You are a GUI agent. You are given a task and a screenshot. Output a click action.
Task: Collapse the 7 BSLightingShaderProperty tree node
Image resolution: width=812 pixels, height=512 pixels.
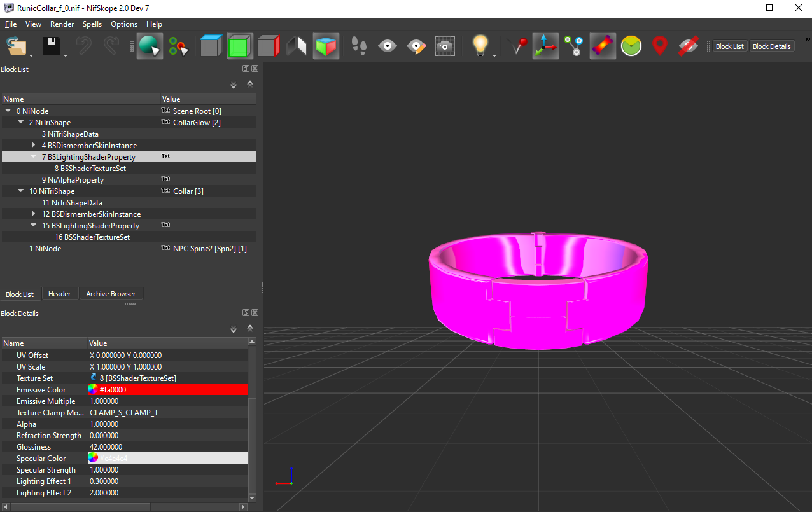pyautogui.click(x=34, y=157)
